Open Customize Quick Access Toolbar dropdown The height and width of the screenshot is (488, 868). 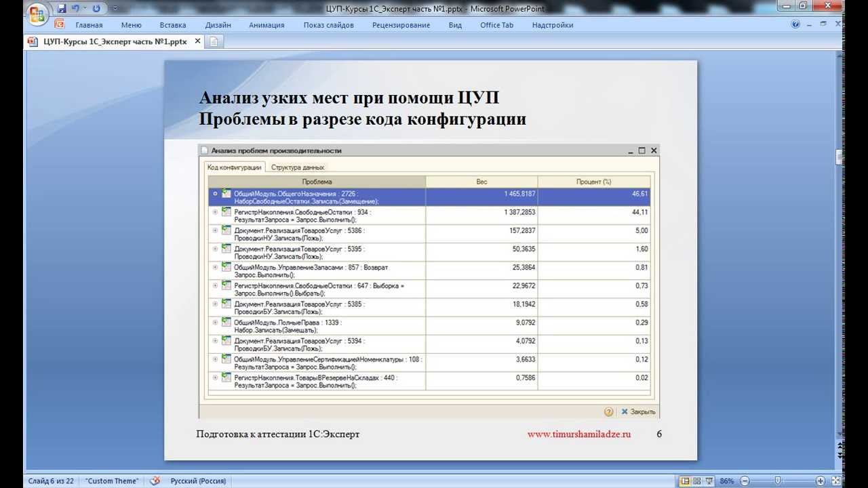pyautogui.click(x=115, y=9)
